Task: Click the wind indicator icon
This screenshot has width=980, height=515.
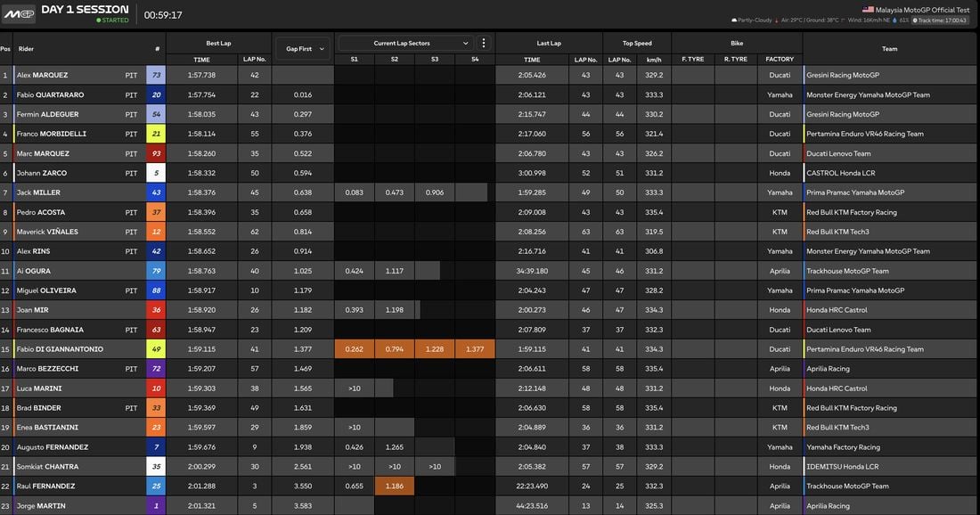Action: click(843, 20)
